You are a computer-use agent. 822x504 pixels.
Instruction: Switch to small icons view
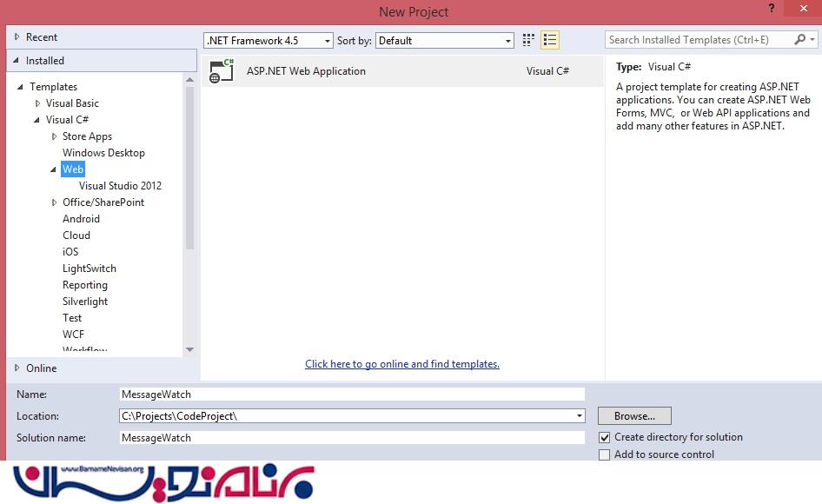(x=528, y=40)
